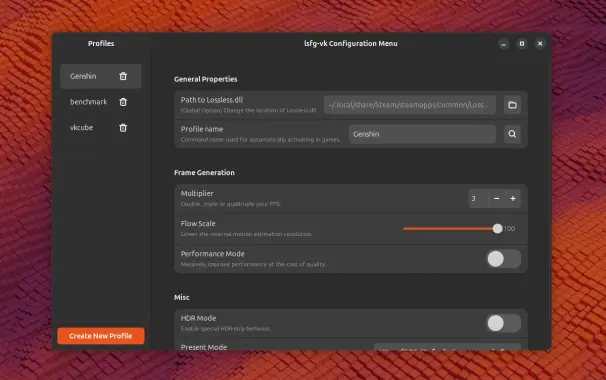
Task: Open folder browser for Lossless.dll path
Action: click(512, 105)
